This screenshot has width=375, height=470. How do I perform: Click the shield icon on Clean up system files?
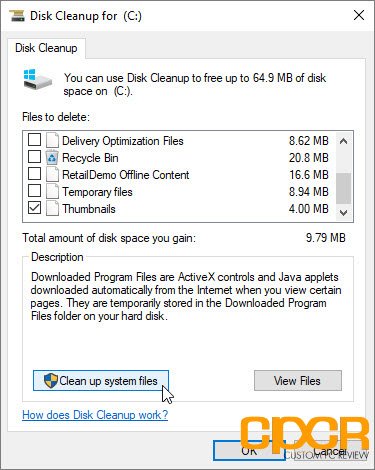[x=51, y=380]
